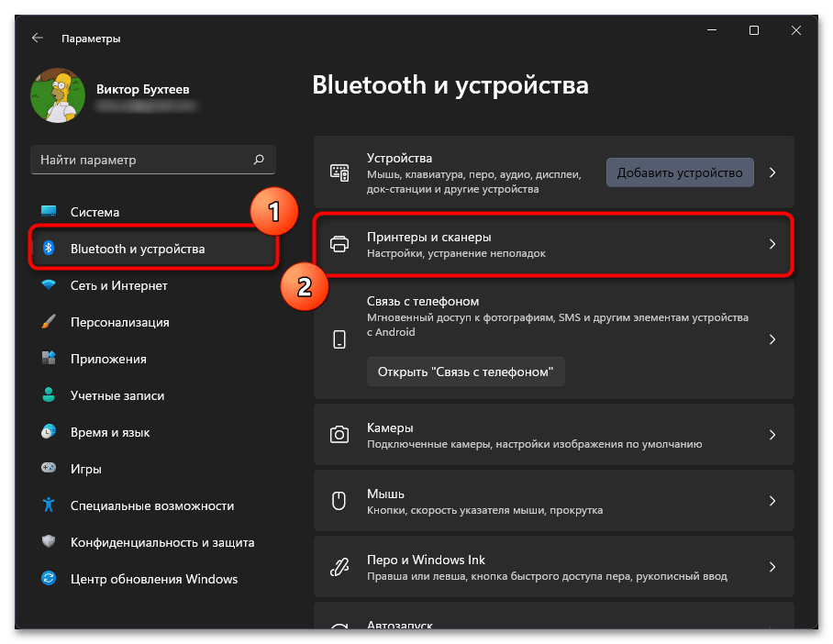Click 'Кнопки, скорость указателя мыши' text
The height and width of the screenshot is (644, 833).
[x=485, y=510]
